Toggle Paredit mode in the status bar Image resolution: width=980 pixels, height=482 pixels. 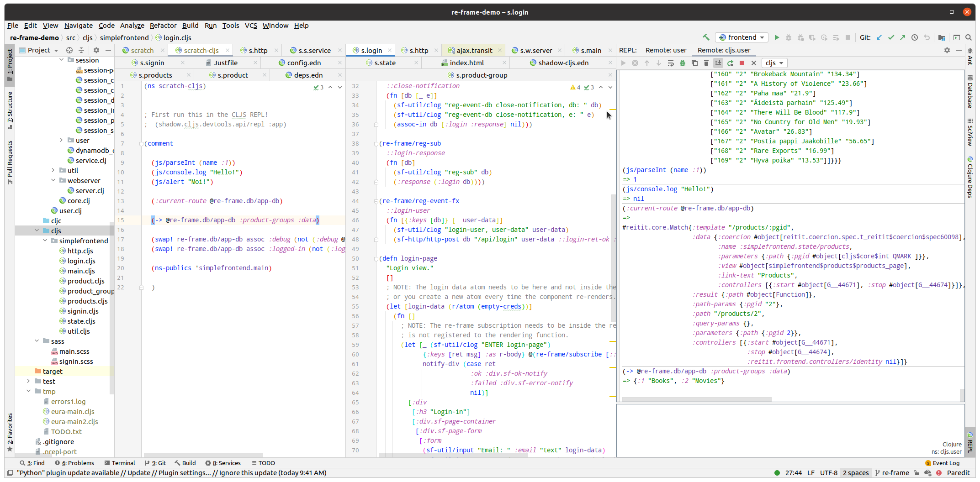pos(958,473)
